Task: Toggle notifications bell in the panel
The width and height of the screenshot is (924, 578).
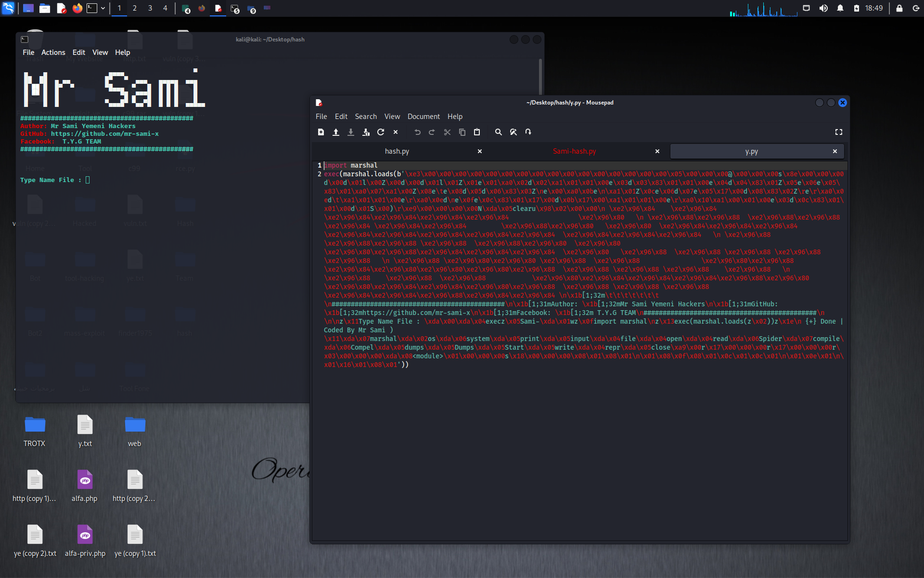Action: pyautogui.click(x=840, y=8)
